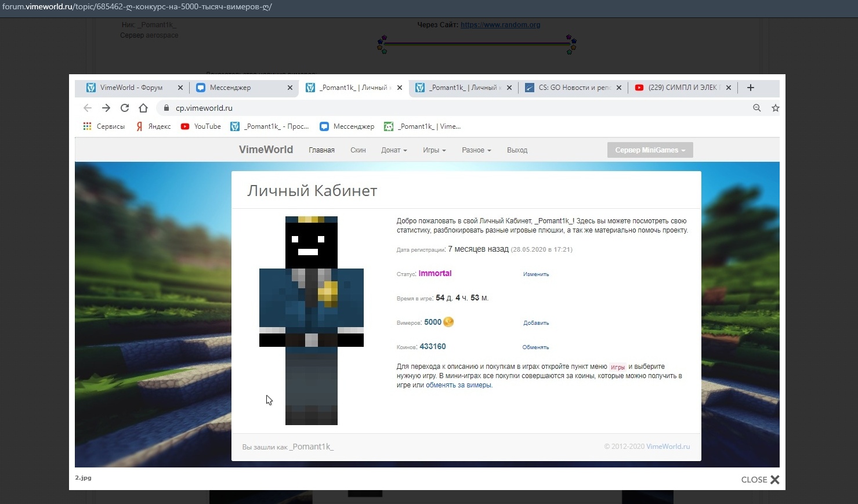Image resolution: width=858 pixels, height=504 pixels.
Task: Click the Вы зашли как _Pomant1k_ footer text
Action: pos(288,447)
